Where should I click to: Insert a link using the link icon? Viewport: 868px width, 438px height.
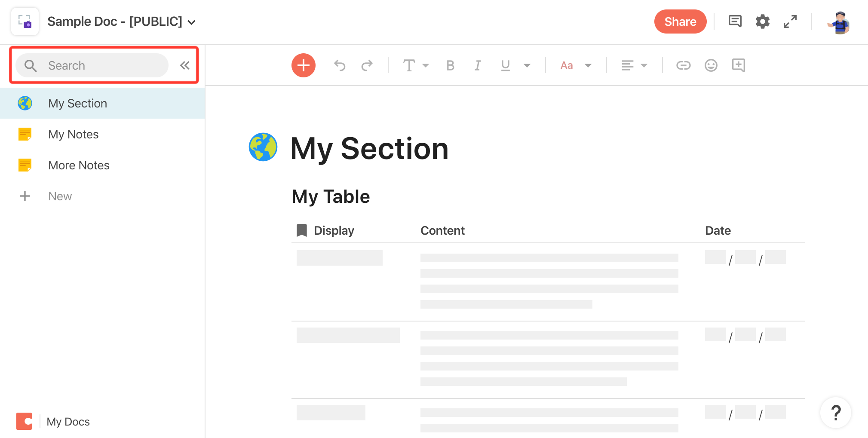point(683,65)
